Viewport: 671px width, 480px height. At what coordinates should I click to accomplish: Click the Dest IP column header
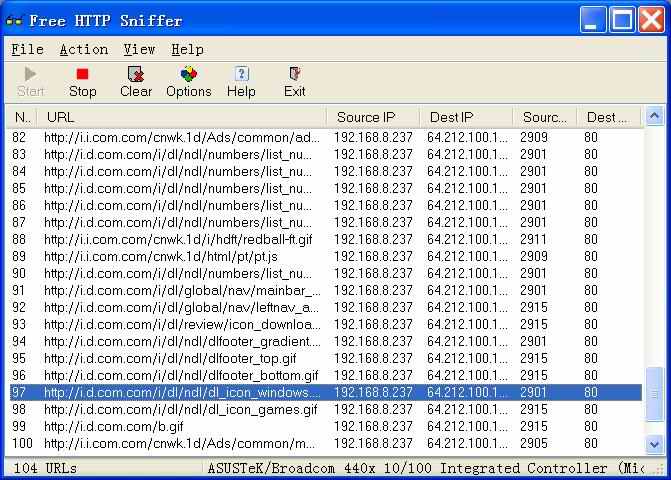click(466, 117)
